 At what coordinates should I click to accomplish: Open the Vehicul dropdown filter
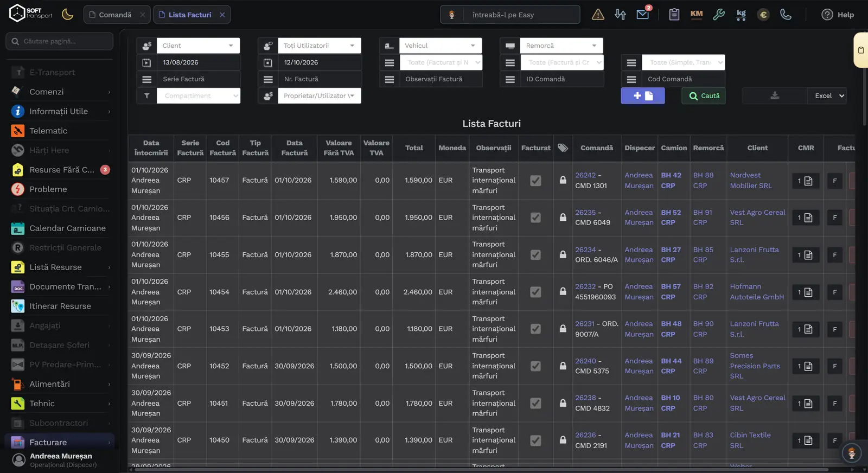[x=441, y=46]
